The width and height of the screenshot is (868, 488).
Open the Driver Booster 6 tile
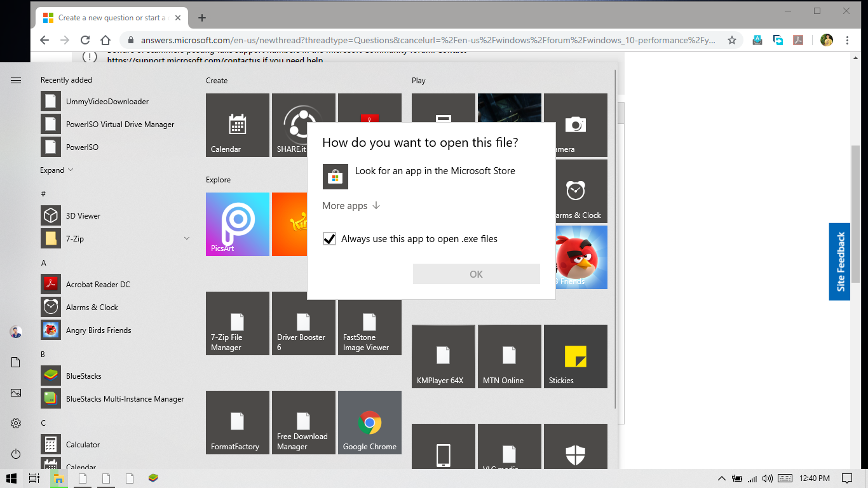point(304,323)
